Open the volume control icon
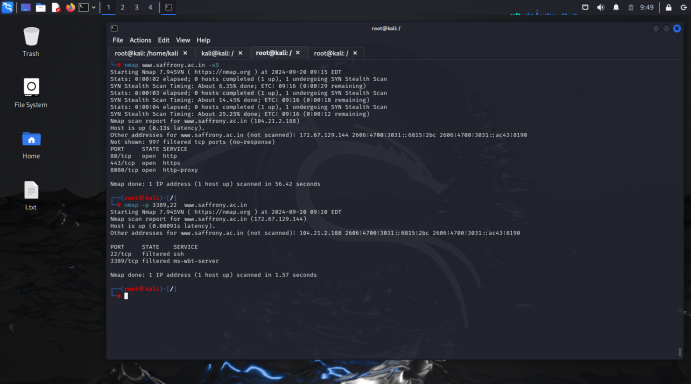This screenshot has width=691, height=384. [600, 7]
